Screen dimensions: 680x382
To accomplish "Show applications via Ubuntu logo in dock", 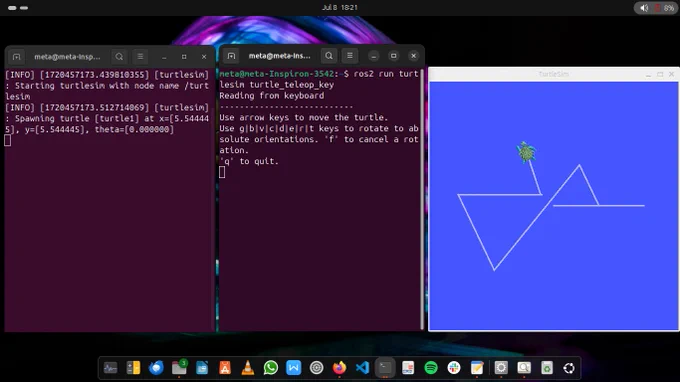I will click(x=569, y=368).
